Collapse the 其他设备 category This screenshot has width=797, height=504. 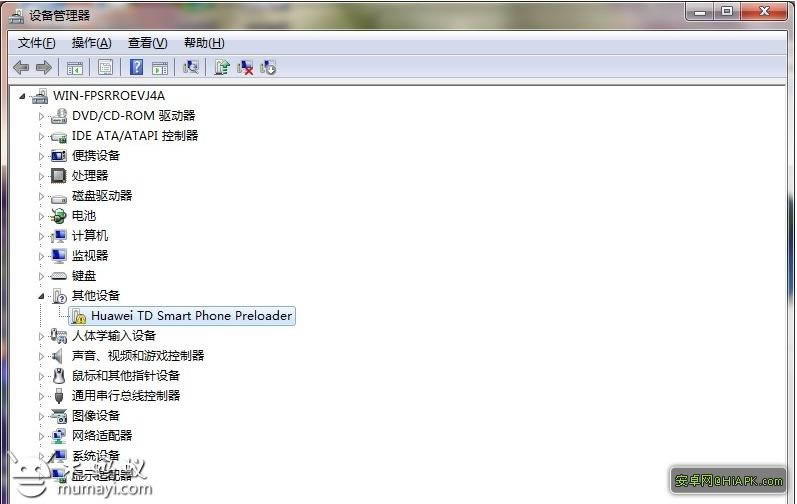click(x=42, y=296)
